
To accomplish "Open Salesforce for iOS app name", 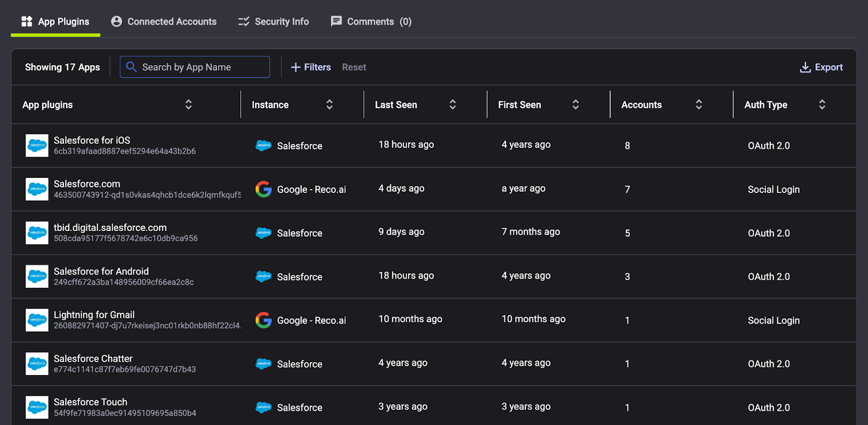I will point(92,140).
